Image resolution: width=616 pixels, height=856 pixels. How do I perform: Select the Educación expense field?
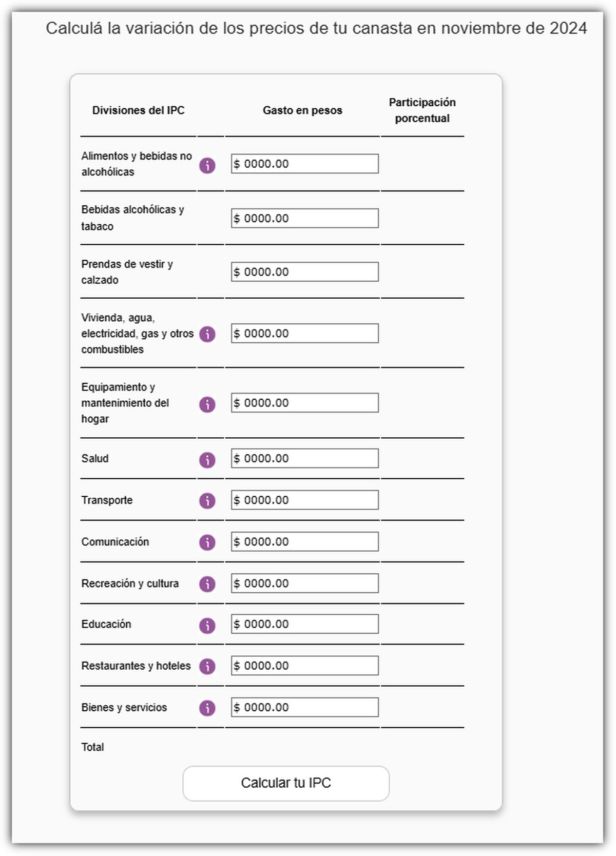pyautogui.click(x=305, y=624)
